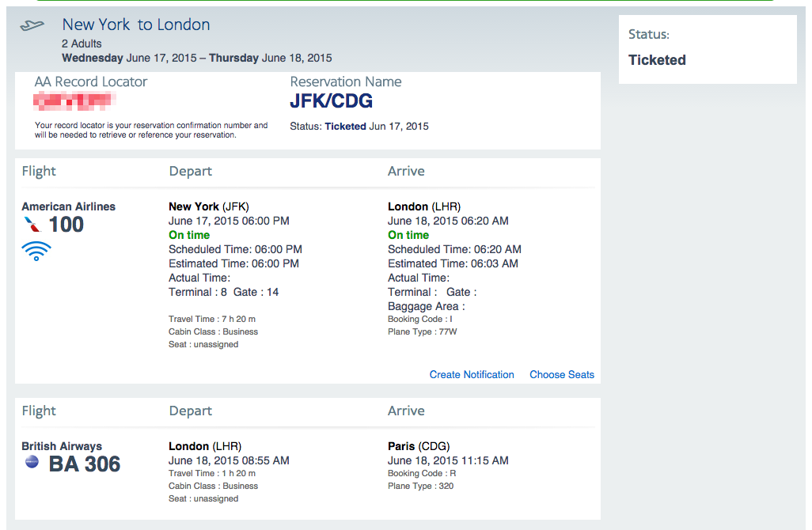Click the green On time arrival status
812x530 pixels.
408,235
